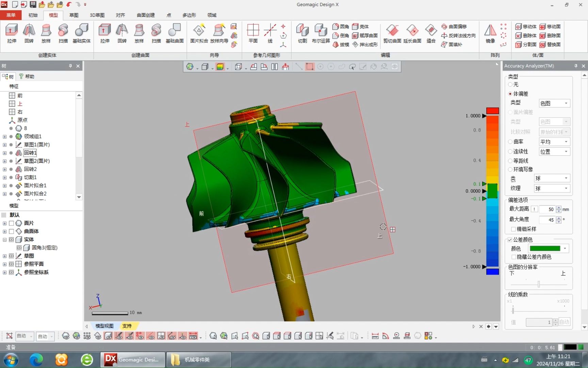The height and width of the screenshot is (368, 588).
Task: Activate the 剪切曲面 (Trim Surface) tool
Action: click(392, 33)
